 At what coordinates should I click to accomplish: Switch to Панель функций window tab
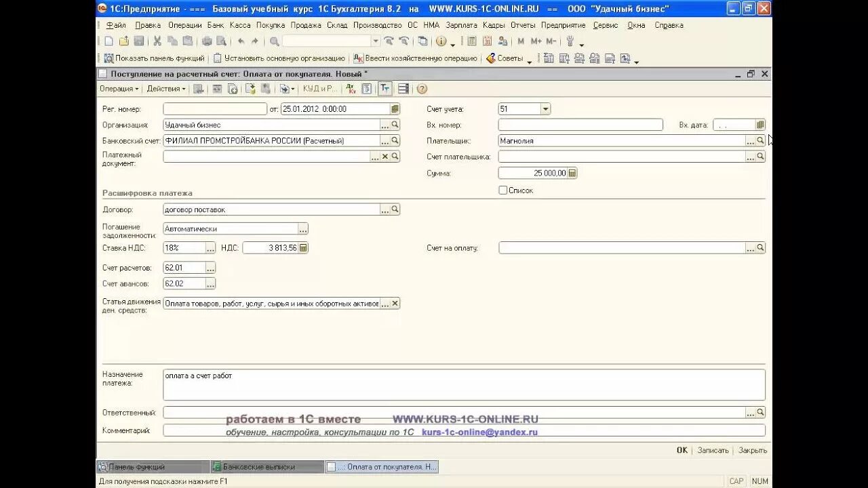pos(153,467)
